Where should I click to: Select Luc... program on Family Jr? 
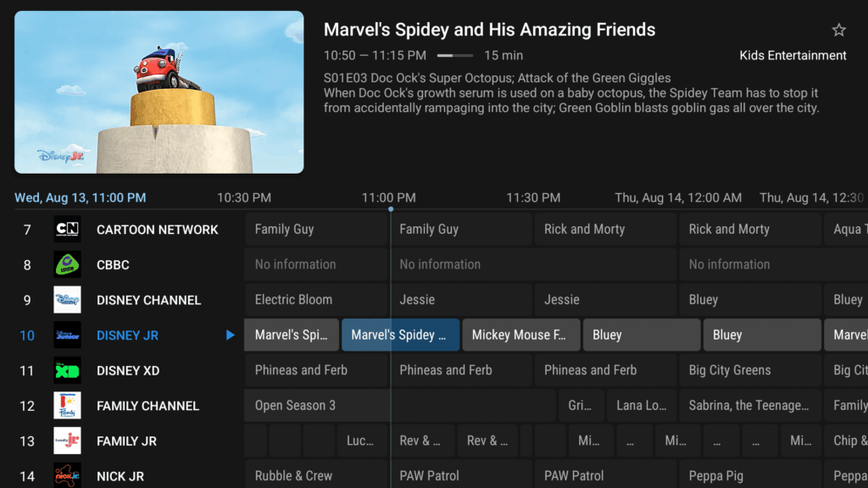(x=362, y=441)
